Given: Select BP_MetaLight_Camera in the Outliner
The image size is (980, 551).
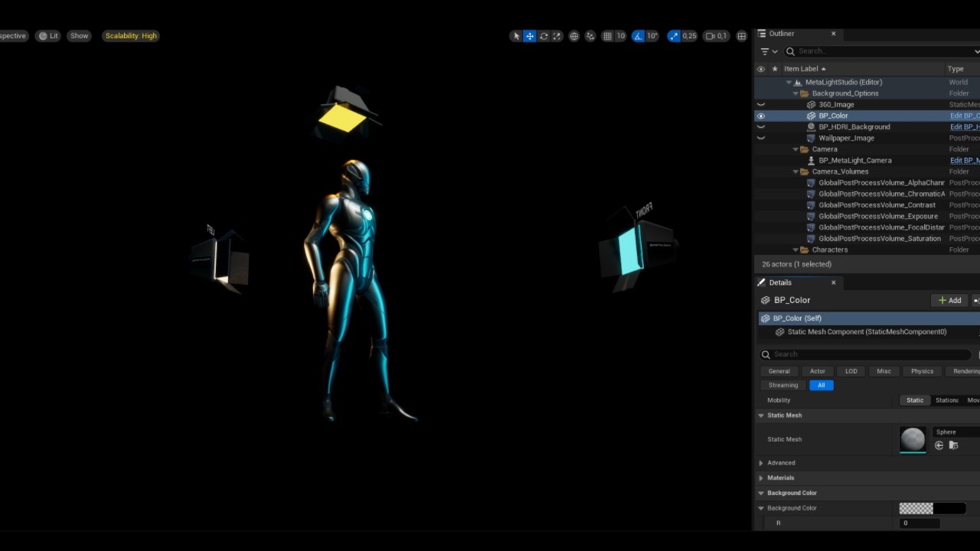Looking at the screenshot, I should pos(855,161).
